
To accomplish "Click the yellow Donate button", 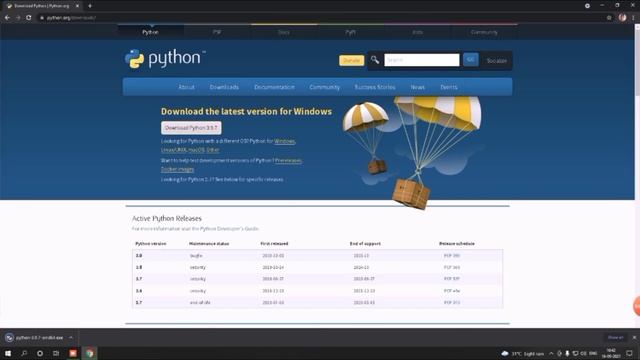I will click(351, 60).
